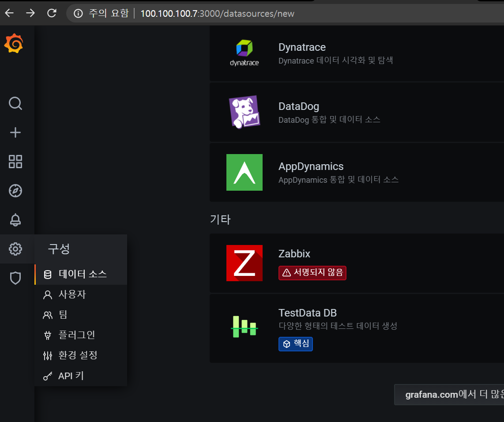Go forward with browser forward arrow
The image size is (504, 422).
30,13
